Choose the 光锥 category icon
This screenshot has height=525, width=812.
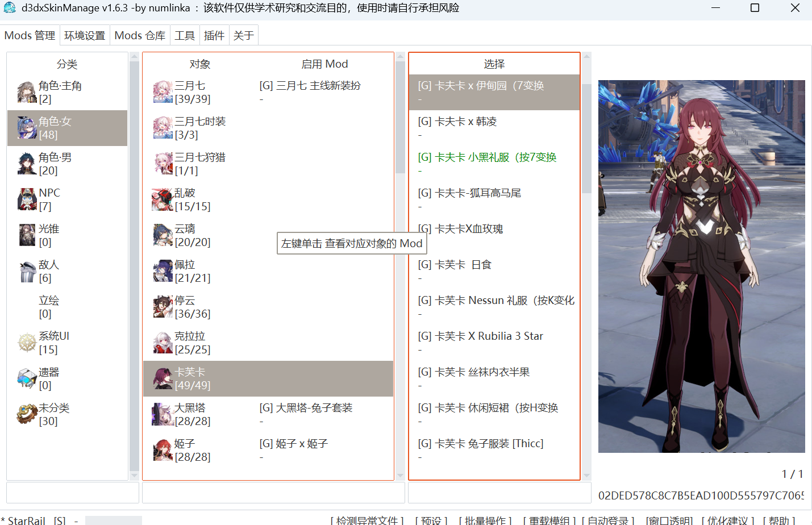point(27,236)
